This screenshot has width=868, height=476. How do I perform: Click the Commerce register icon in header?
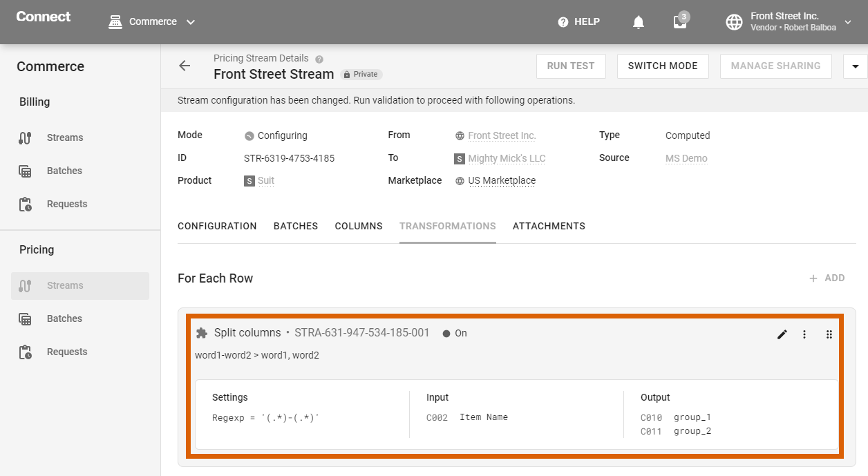pos(115,21)
